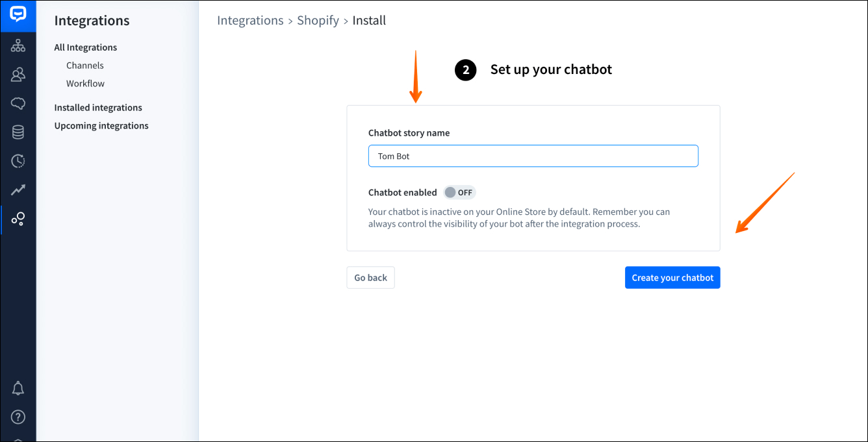Open the Stories tree-diagram icon in sidebar
Screen dimensions: 868x442
coord(18,46)
